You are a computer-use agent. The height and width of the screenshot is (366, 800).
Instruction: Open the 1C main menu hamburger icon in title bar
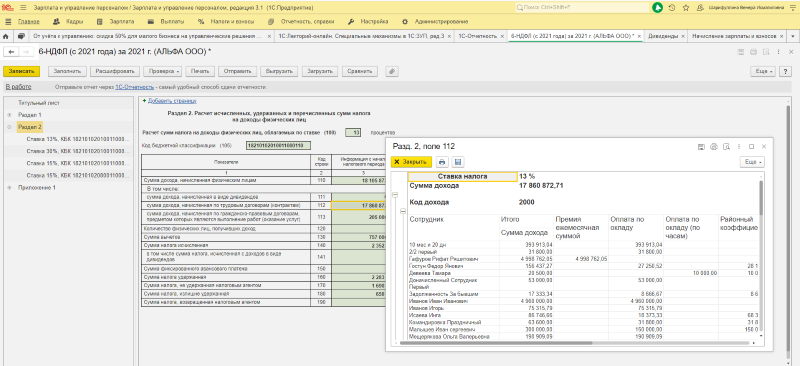pos(23,8)
